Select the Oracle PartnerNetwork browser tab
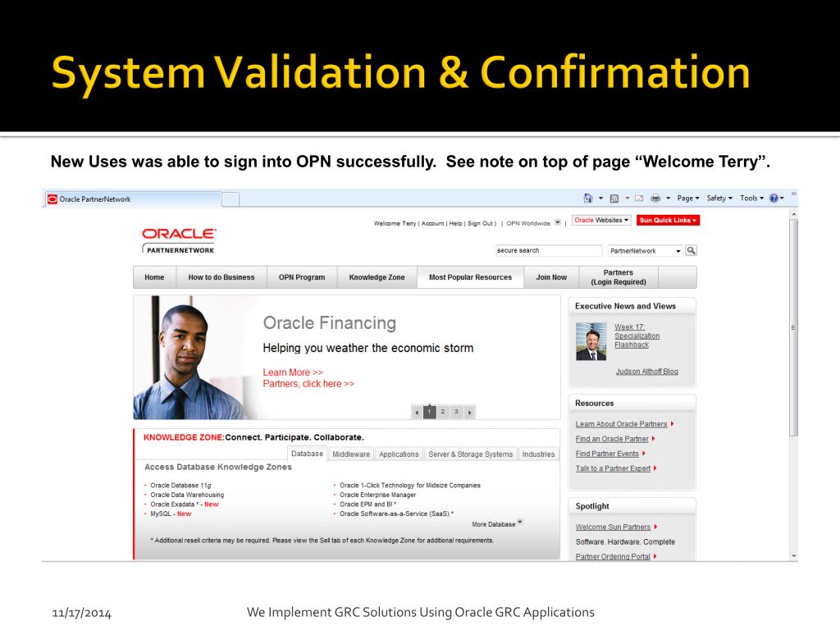The image size is (840, 630). [133, 199]
